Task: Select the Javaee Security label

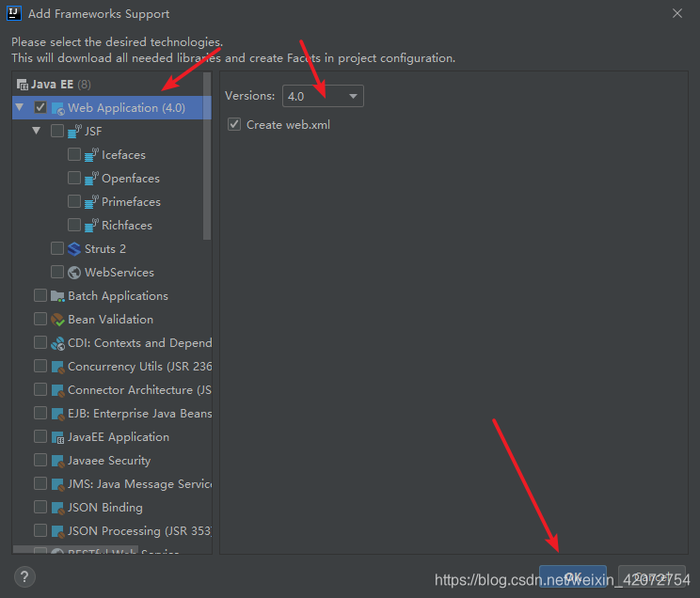Action: click(x=109, y=461)
